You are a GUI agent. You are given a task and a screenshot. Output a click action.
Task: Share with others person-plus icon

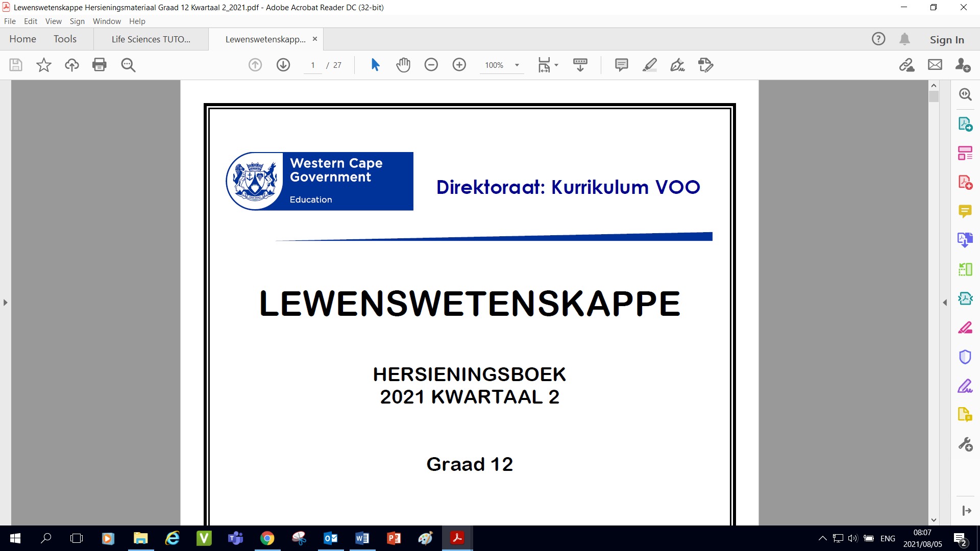[963, 65]
